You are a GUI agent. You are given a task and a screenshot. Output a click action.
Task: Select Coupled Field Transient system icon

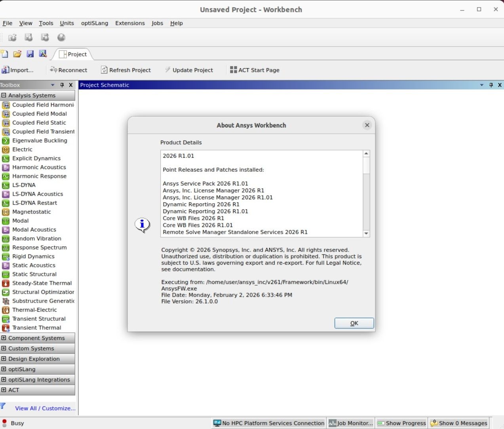click(x=6, y=132)
